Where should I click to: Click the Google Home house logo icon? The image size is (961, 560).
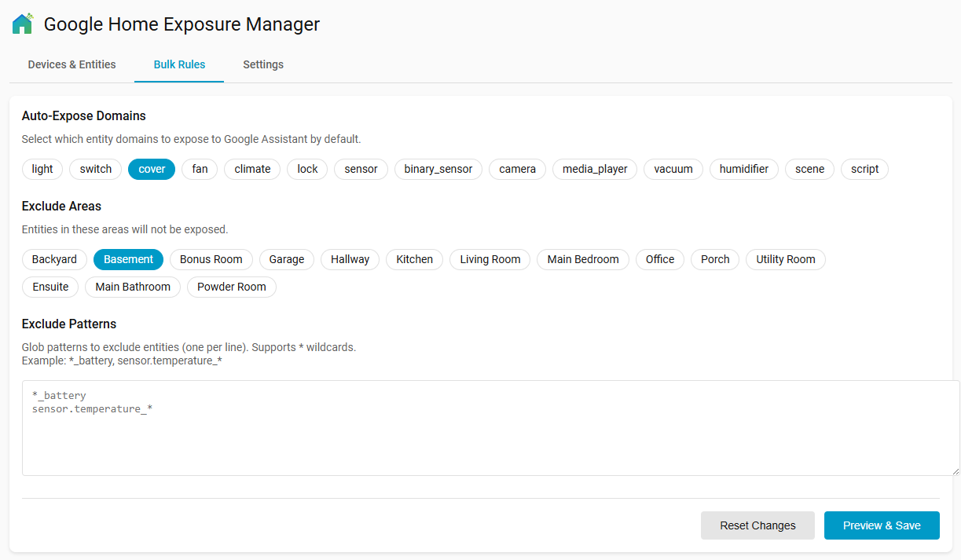click(x=23, y=24)
